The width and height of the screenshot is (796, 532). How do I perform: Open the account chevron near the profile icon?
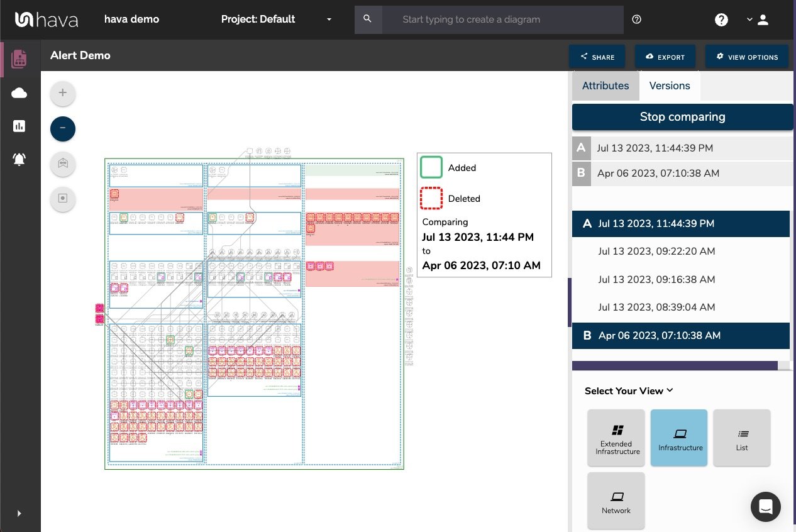click(749, 19)
